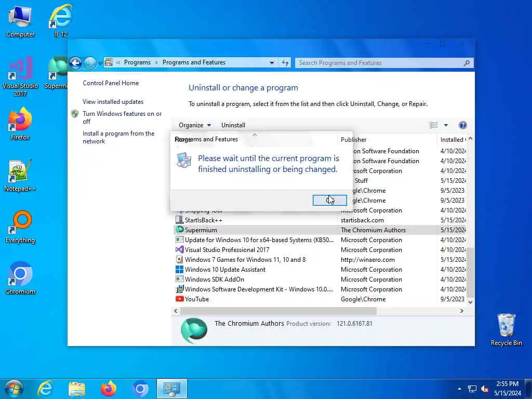Viewport: 532px width, 399px height.
Task: Open the Organize dropdown menu
Action: (x=195, y=125)
